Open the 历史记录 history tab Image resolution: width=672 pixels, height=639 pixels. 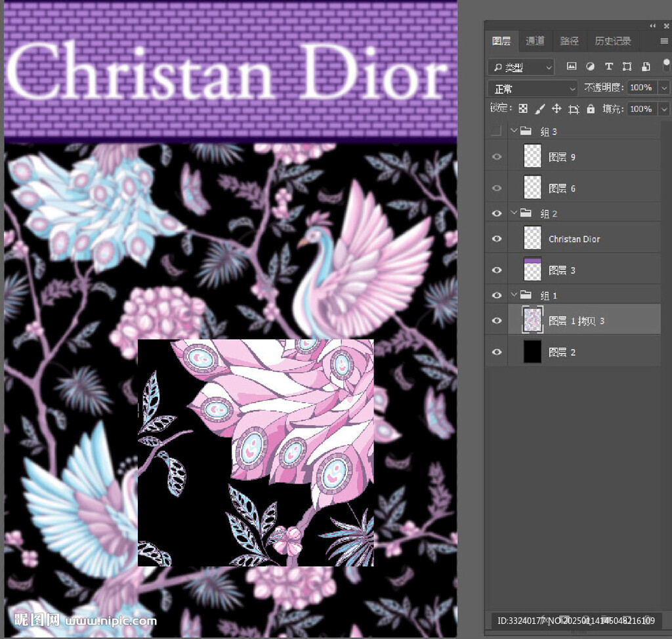pyautogui.click(x=612, y=41)
